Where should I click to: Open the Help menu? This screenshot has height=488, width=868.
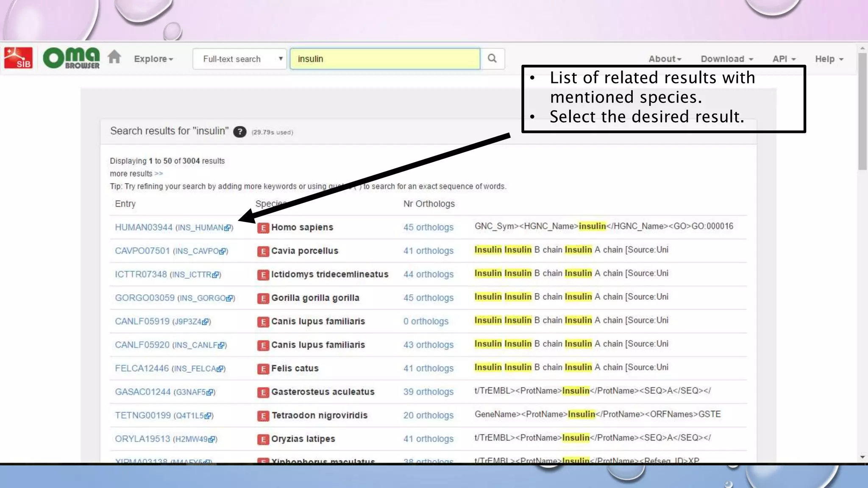pos(829,59)
